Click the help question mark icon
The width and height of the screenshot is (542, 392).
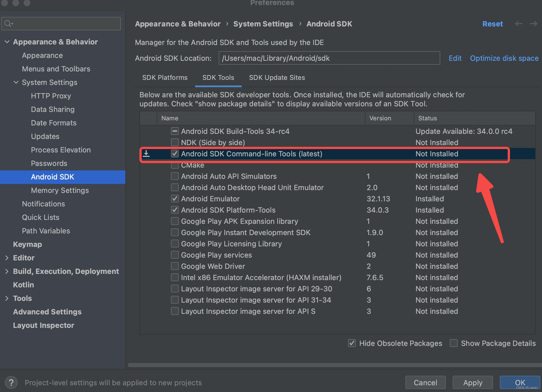click(x=11, y=382)
